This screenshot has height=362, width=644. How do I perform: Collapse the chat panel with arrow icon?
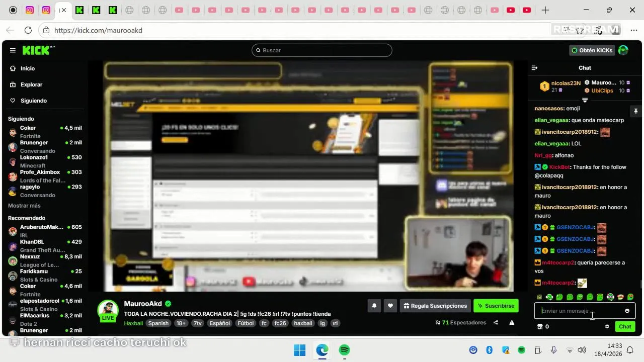coord(535,68)
